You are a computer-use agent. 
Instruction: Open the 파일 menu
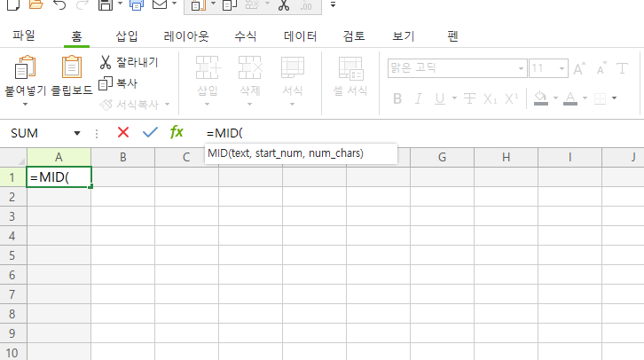click(24, 35)
